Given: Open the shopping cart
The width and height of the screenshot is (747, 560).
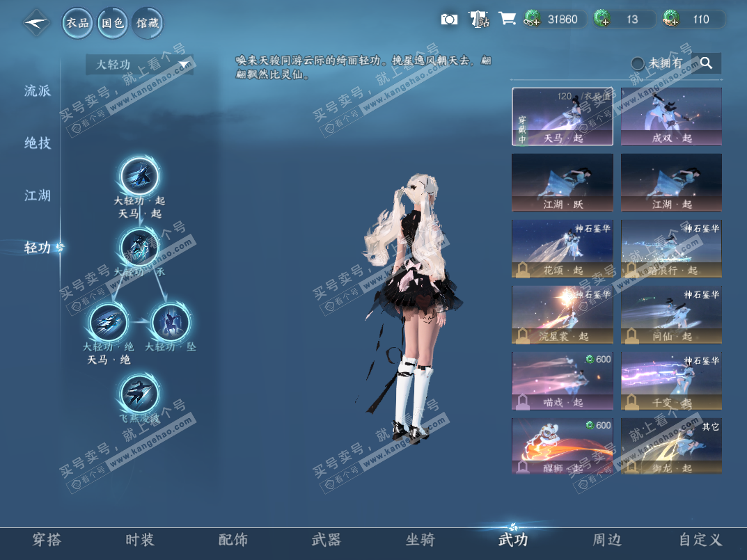Looking at the screenshot, I should pyautogui.click(x=508, y=19).
